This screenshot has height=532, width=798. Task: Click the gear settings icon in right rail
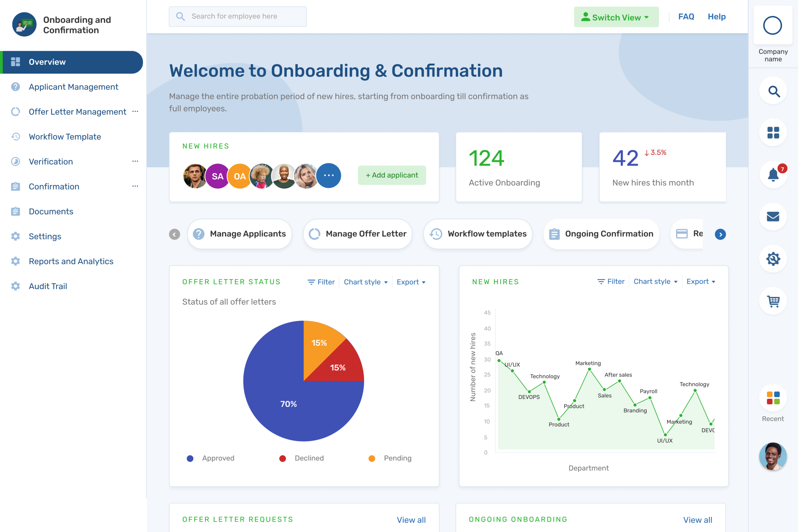pyautogui.click(x=773, y=259)
